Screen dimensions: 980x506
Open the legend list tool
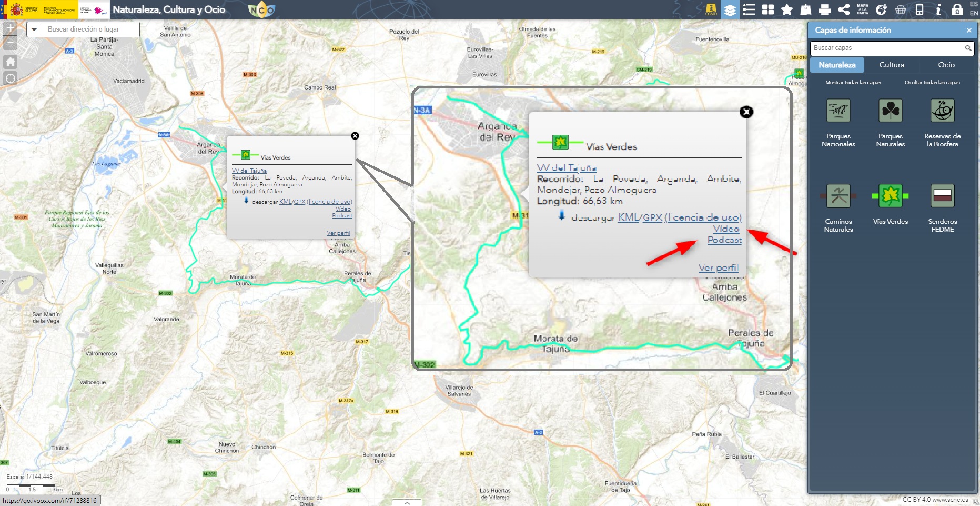[749, 9]
